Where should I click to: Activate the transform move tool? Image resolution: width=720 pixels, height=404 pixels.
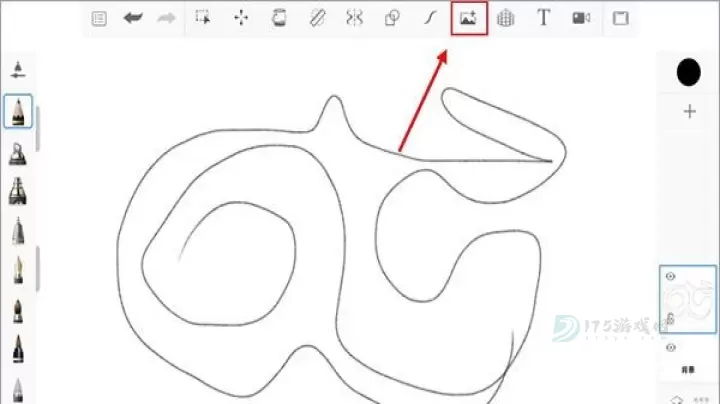(x=241, y=18)
